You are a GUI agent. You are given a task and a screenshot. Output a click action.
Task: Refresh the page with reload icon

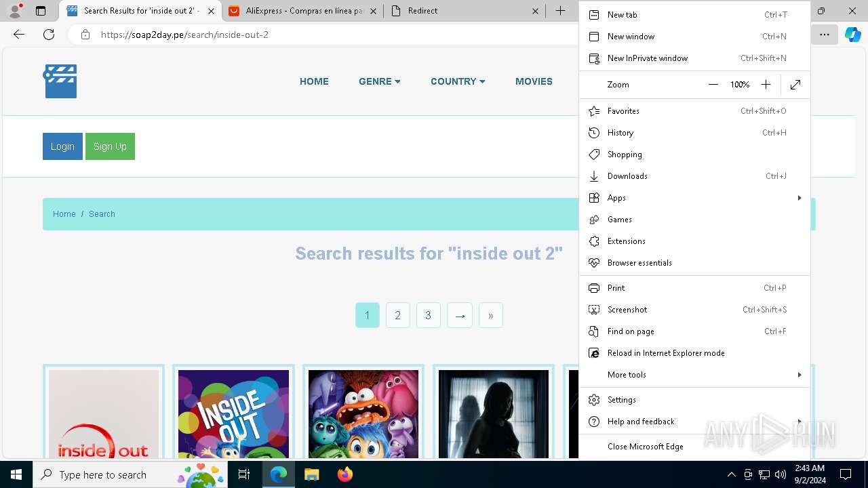click(x=49, y=35)
